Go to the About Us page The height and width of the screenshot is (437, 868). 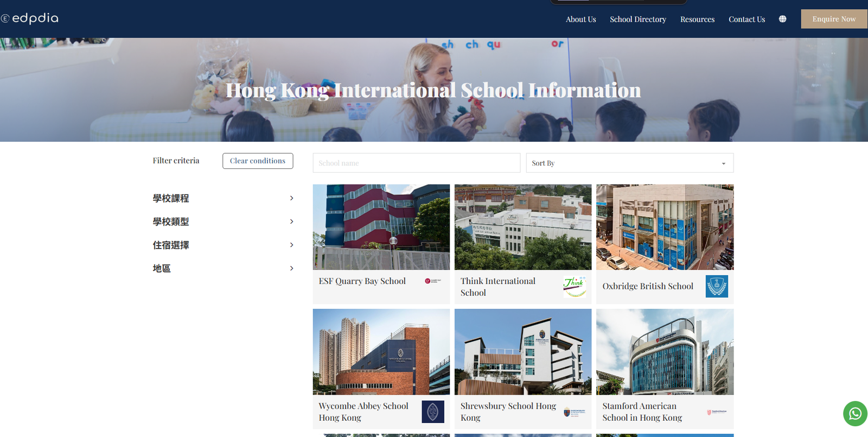pyautogui.click(x=580, y=19)
